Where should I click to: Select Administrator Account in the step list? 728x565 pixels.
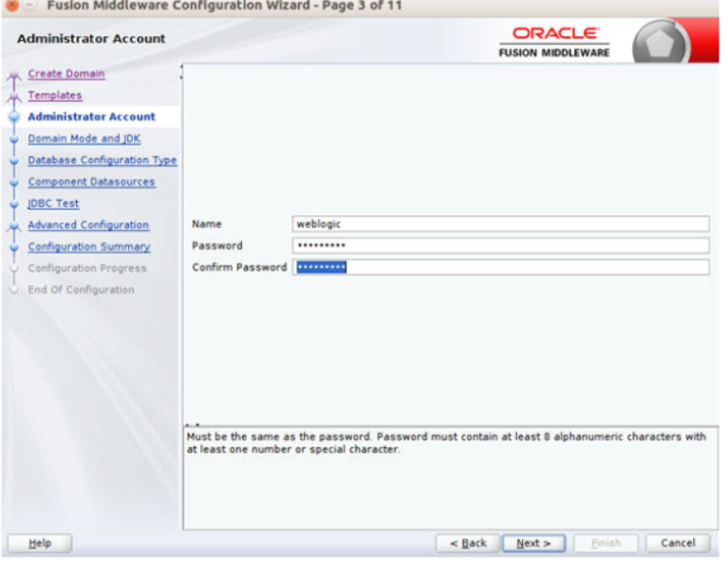coord(91,117)
